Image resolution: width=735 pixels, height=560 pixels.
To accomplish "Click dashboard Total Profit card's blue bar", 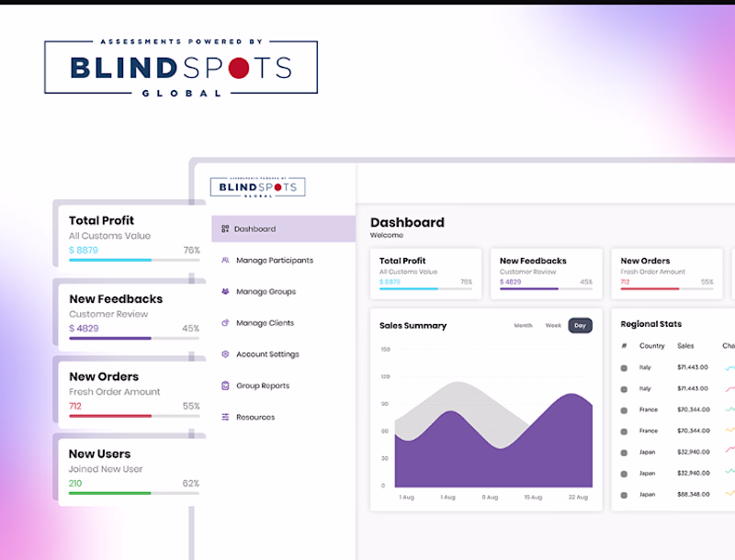I will pyautogui.click(x=409, y=289).
